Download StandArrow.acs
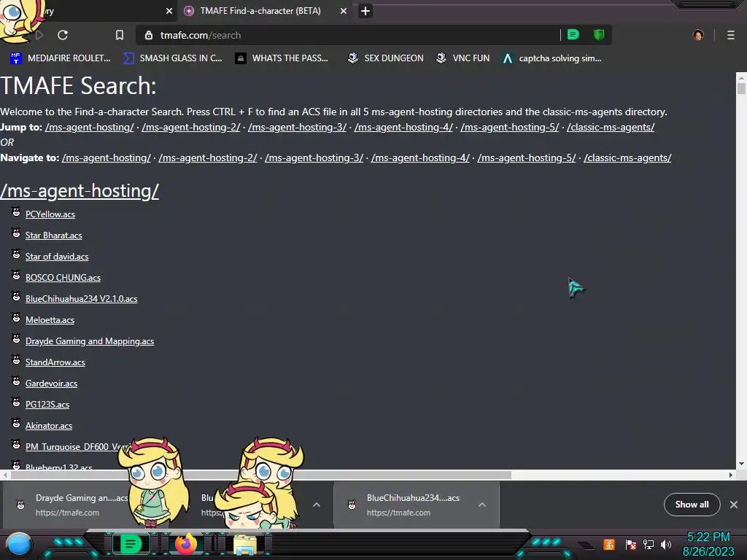Viewport: 747px width, 560px height. [55, 362]
